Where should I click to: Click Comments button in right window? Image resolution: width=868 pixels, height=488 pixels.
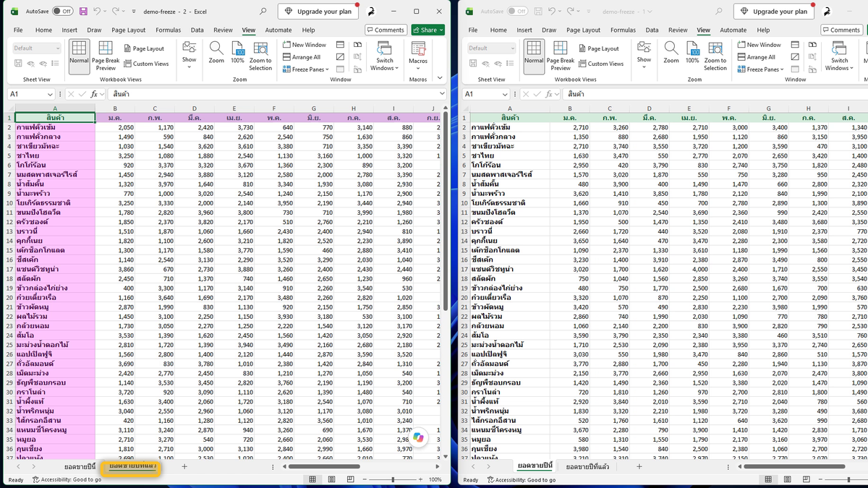tap(841, 30)
